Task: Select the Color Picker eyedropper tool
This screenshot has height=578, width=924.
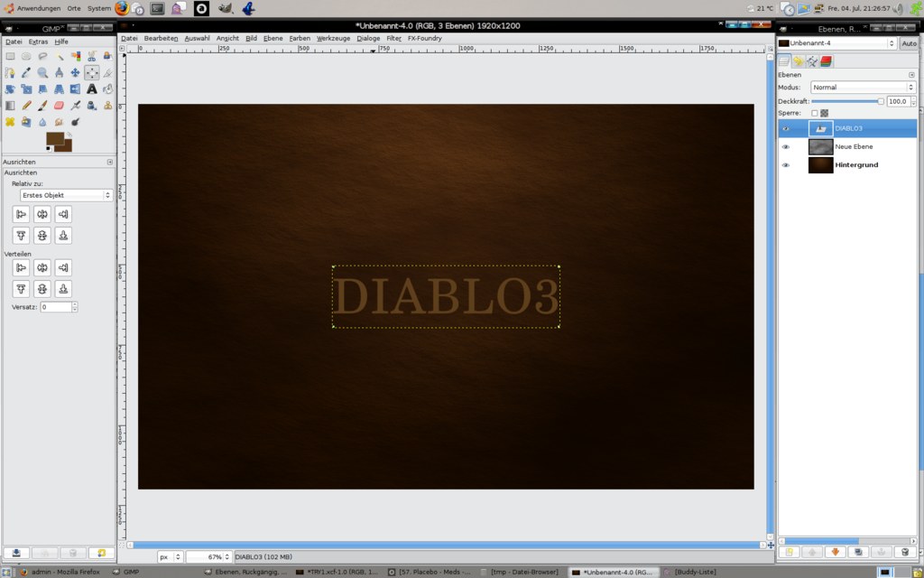Action: [x=26, y=73]
